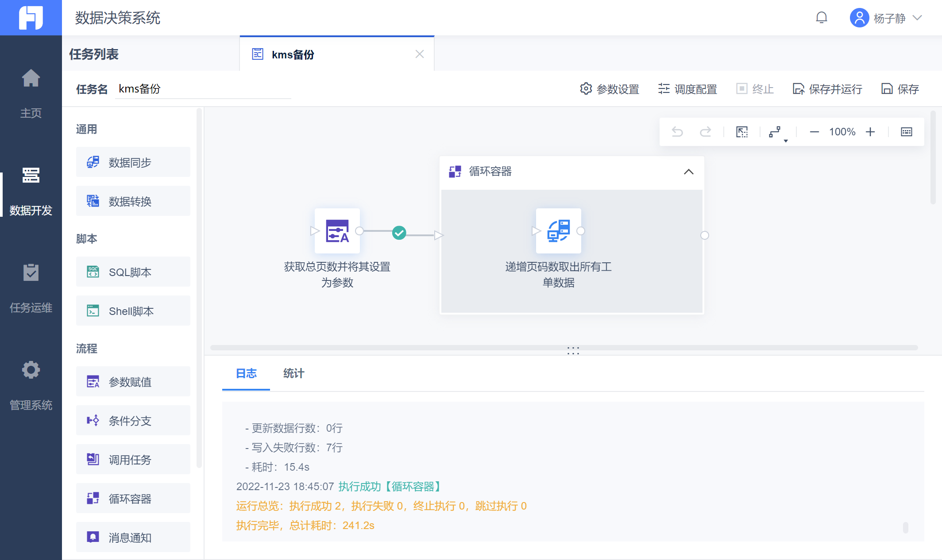Click the green success checkmark on connector

tap(399, 233)
